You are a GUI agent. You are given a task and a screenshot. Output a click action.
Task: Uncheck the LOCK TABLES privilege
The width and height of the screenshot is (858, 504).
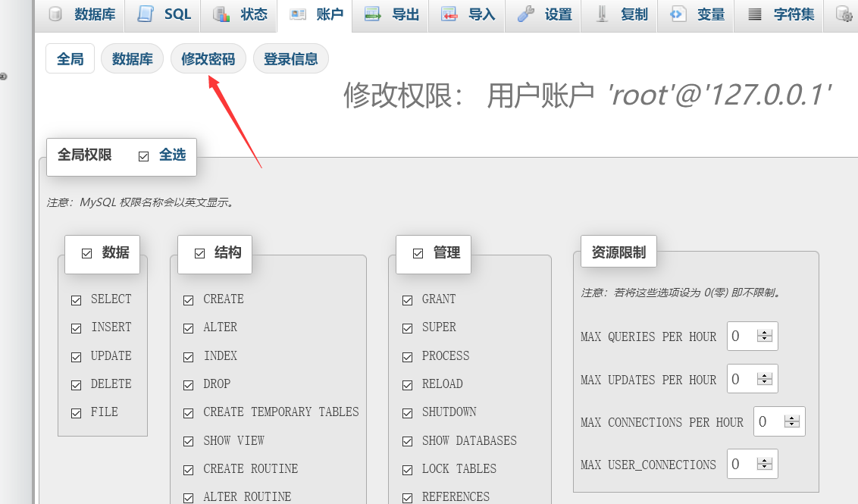[407, 470]
